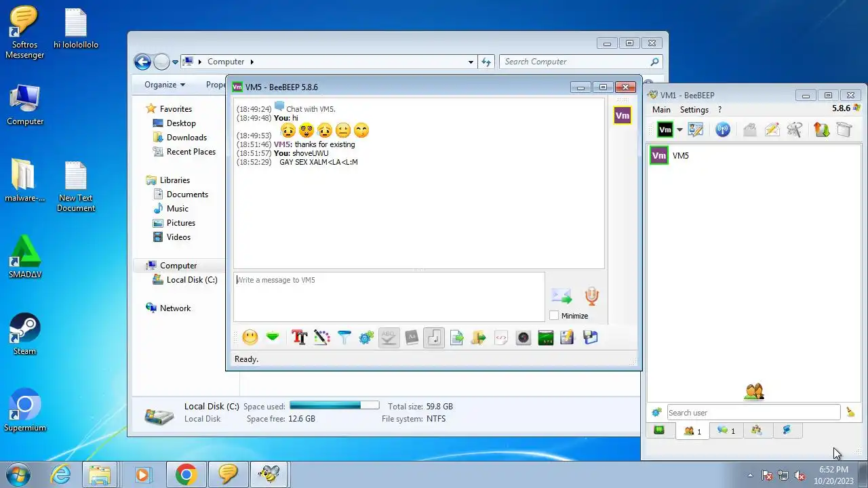
Task: Expand the status dropdown arrow beside Vm
Action: [x=679, y=130]
